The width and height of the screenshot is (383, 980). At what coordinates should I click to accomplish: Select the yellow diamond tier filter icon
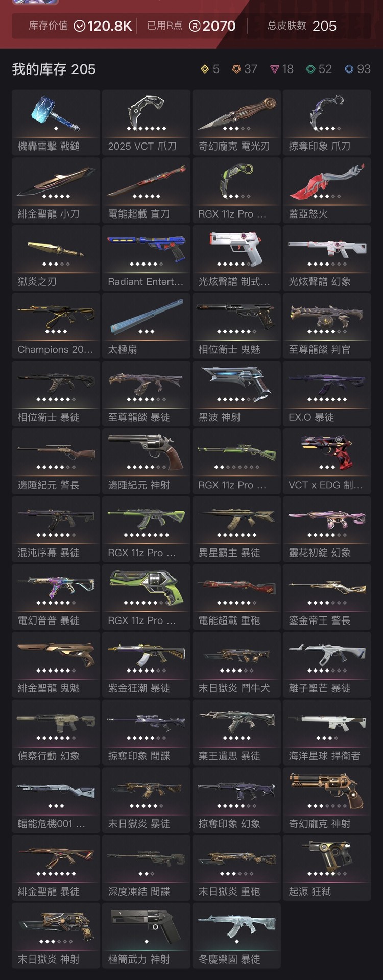pos(205,69)
